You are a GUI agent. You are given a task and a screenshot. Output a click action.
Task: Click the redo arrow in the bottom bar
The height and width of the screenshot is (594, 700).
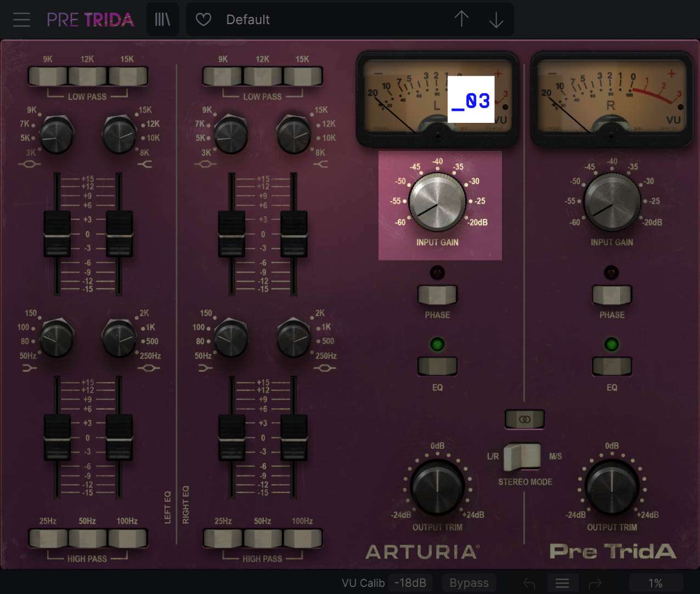(596, 582)
